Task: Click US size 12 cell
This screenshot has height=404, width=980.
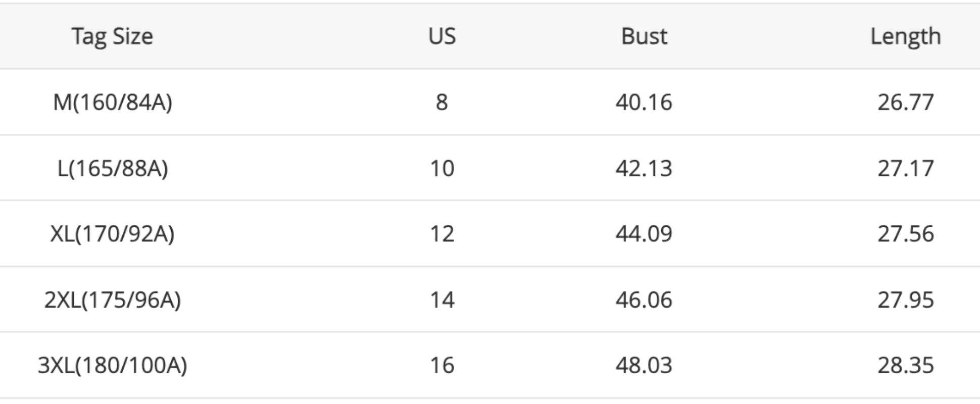Action: [442, 234]
